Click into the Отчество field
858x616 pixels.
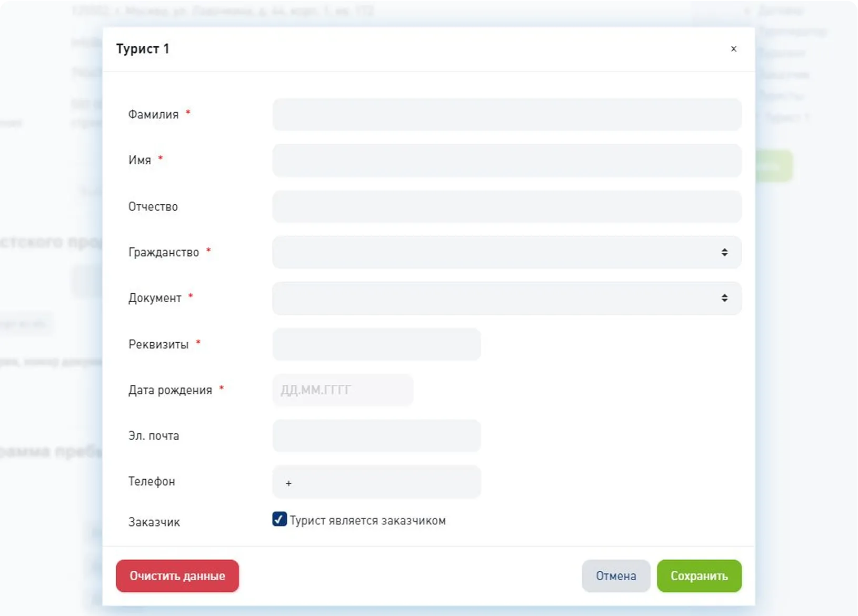click(x=506, y=206)
